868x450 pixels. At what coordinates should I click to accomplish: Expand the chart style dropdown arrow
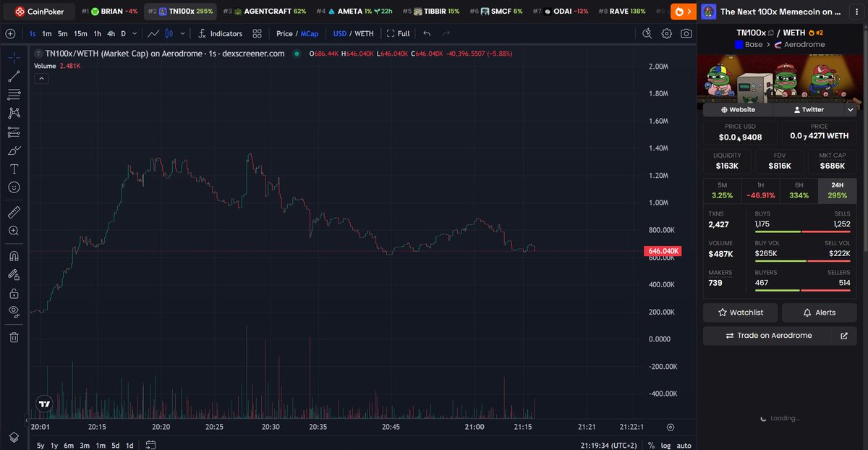pos(181,33)
